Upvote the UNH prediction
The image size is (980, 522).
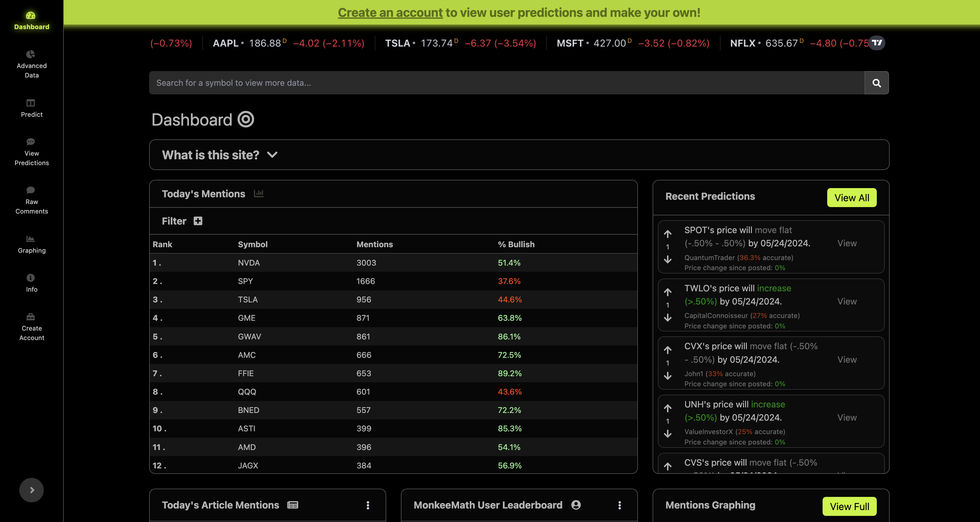(x=668, y=408)
